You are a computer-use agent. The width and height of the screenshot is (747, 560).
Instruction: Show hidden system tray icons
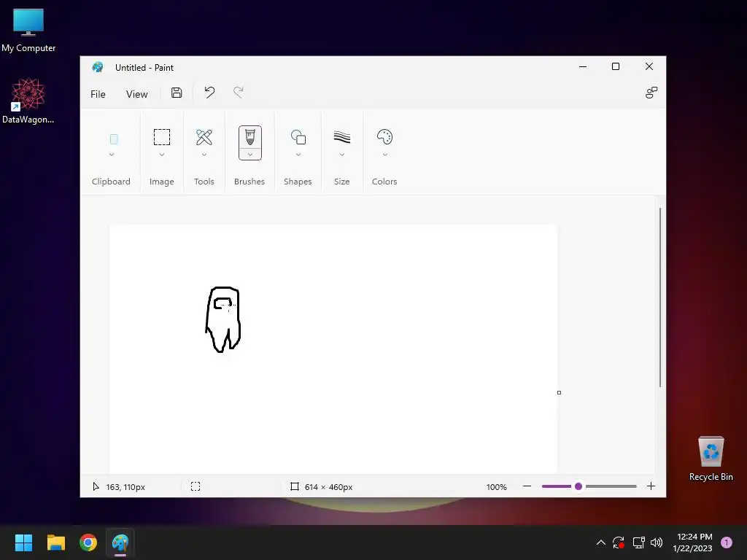tap(601, 542)
